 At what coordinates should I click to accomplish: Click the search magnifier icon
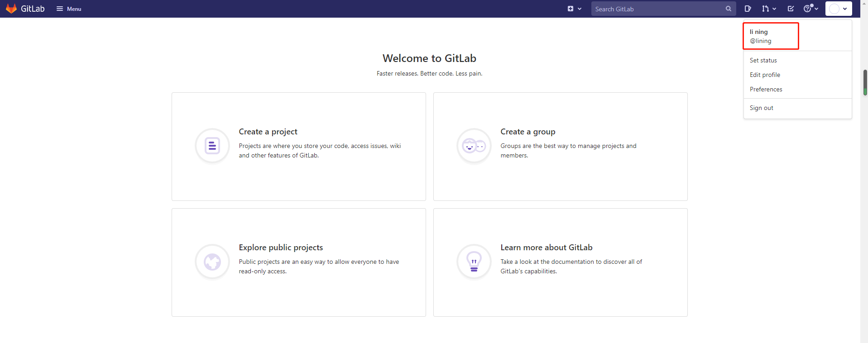click(x=729, y=9)
